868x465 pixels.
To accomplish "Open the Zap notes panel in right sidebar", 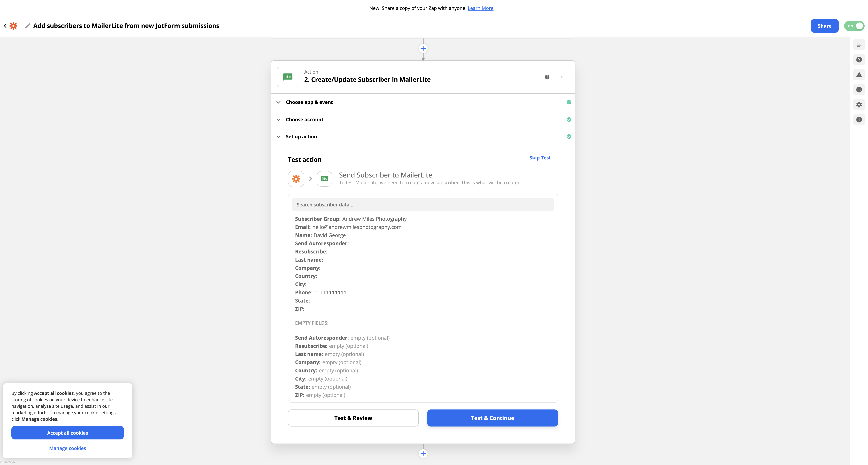I will tap(859, 44).
